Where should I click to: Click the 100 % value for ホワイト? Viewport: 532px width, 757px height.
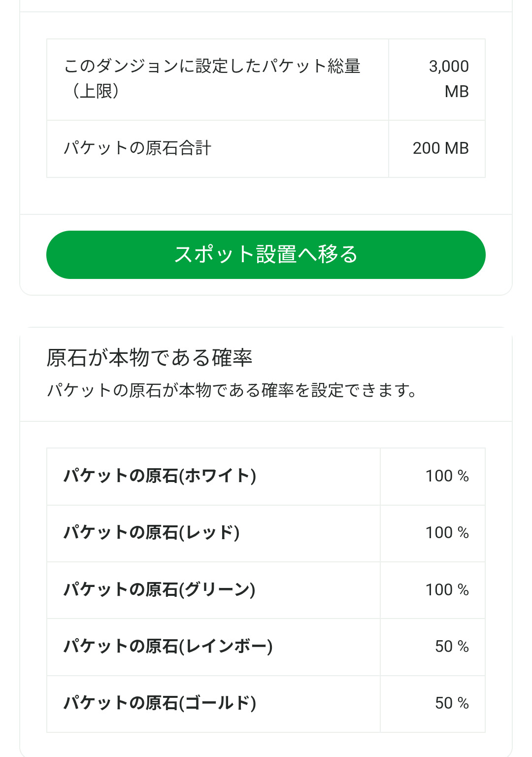447,476
